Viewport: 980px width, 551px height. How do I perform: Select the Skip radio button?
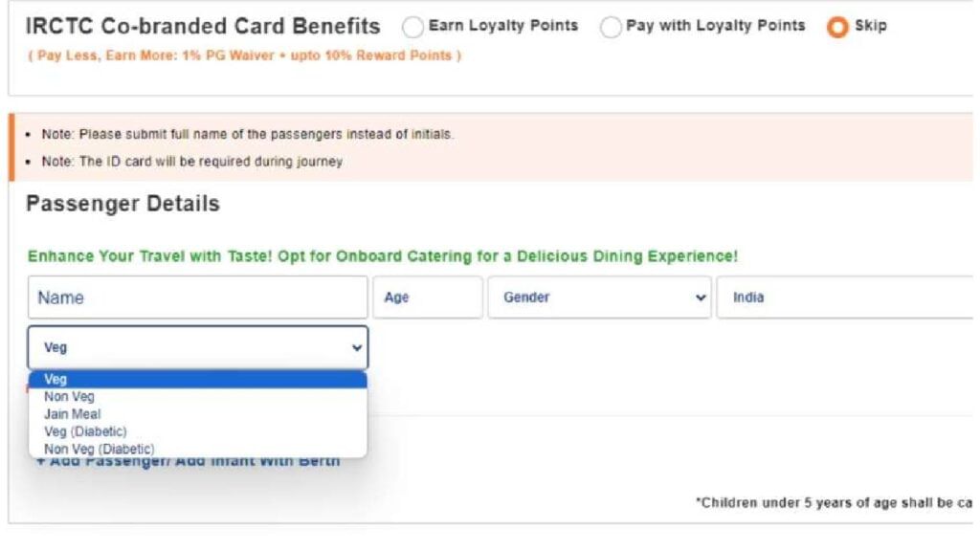837,28
